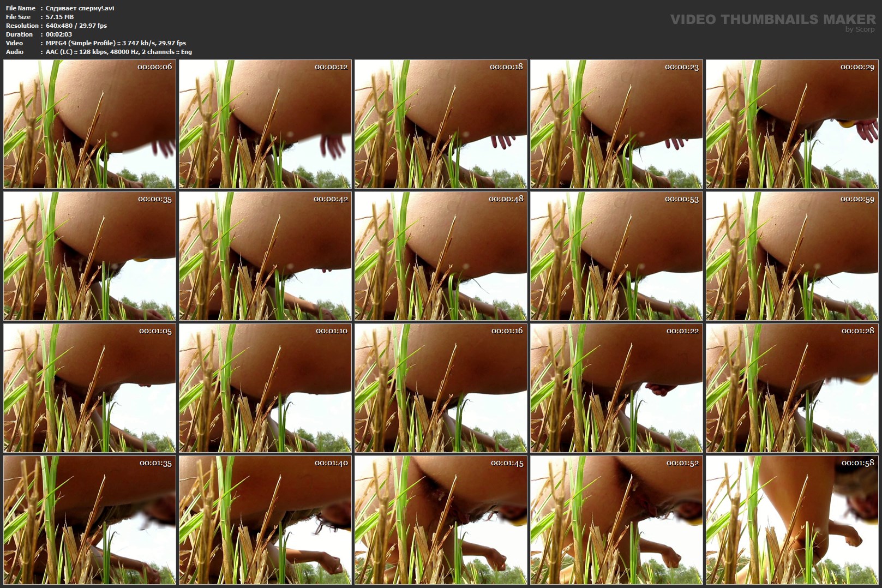This screenshot has width=882, height=588.
Task: Click the thumbnail at 00:01:16
Action: [x=441, y=388]
